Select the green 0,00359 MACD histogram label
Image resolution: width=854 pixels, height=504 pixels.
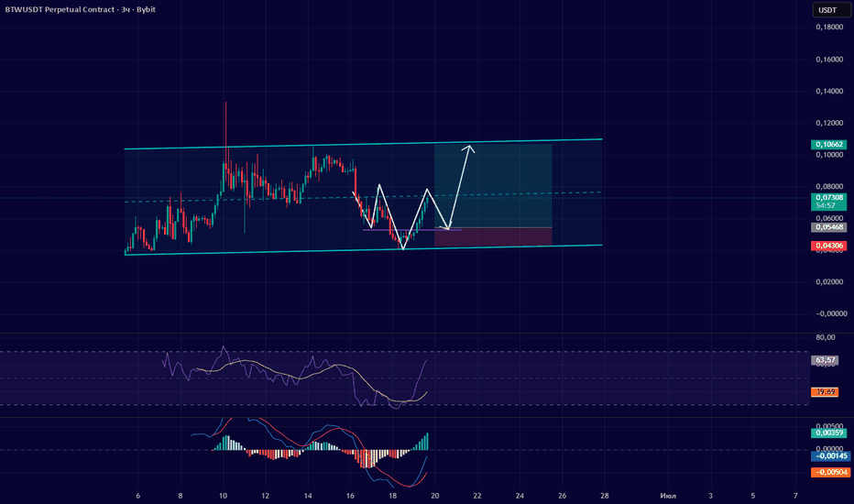coord(829,433)
